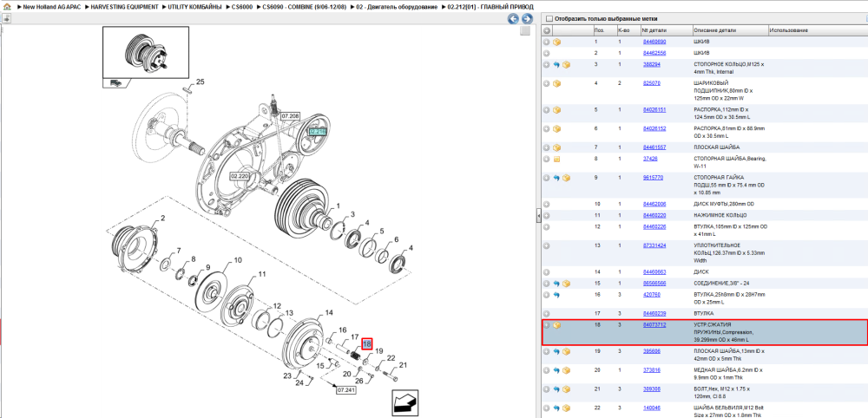Select callout number 2 in the diagram
Screen dimensions: 868x418
pyautogui.click(x=163, y=219)
